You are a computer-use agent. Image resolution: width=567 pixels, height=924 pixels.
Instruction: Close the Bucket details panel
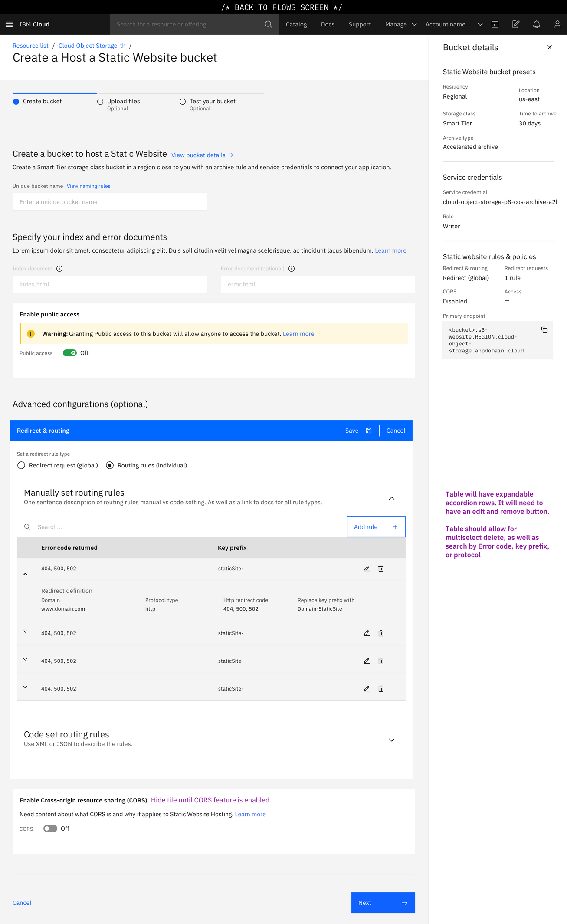(x=550, y=47)
